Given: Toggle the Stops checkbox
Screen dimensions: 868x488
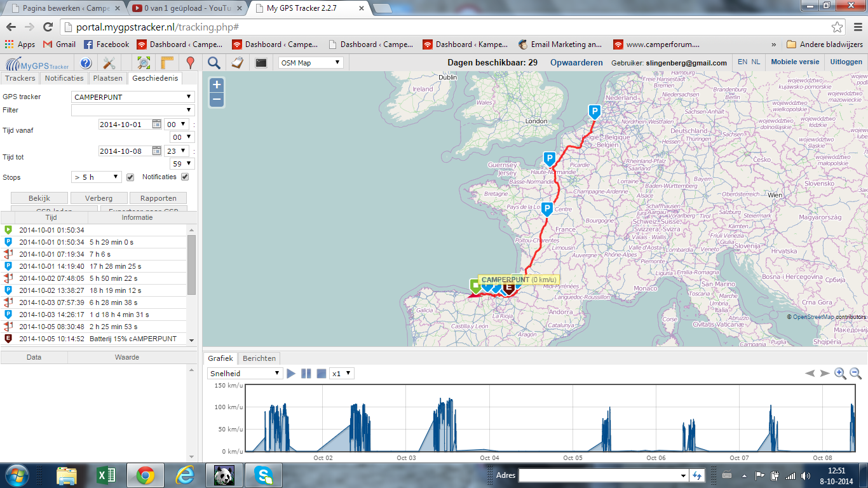Looking at the screenshot, I should pyautogui.click(x=130, y=177).
